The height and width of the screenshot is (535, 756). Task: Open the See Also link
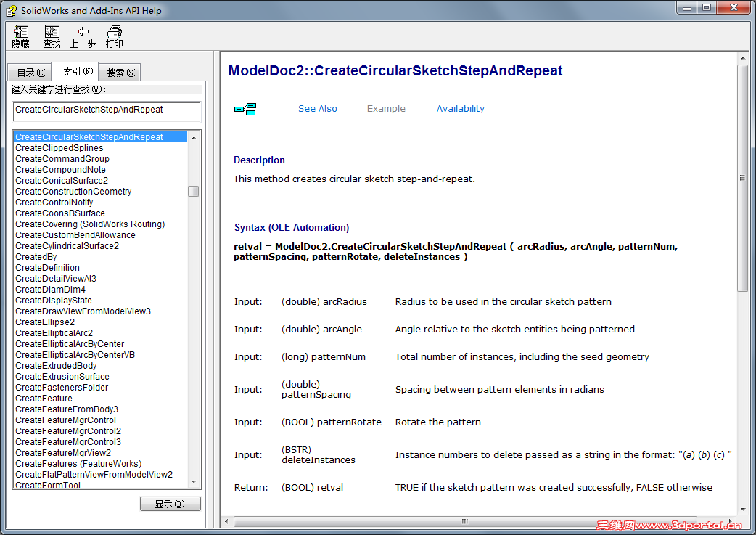coord(317,109)
